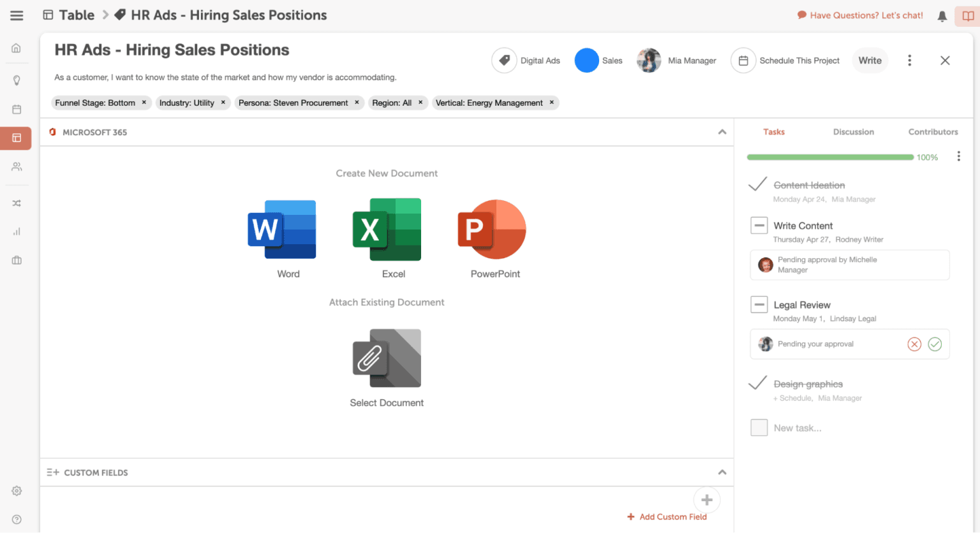Check the New task checkbox
This screenshot has width=980, height=533.
(759, 428)
